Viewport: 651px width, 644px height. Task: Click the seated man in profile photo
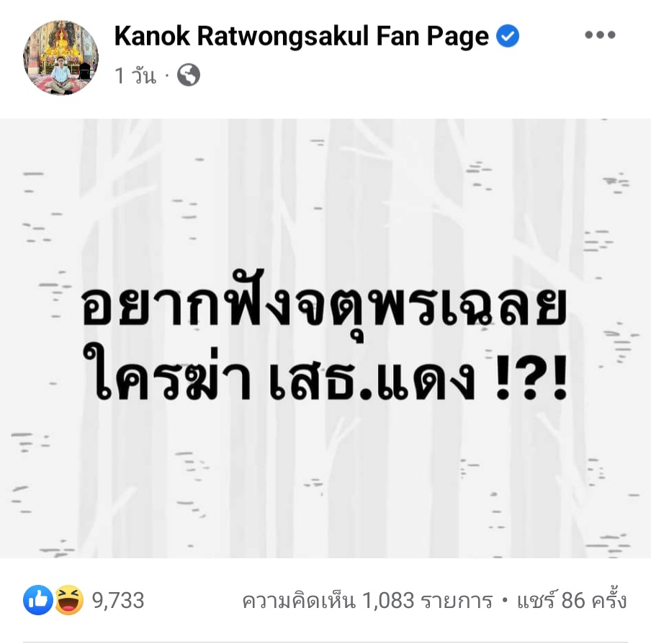(x=60, y=75)
